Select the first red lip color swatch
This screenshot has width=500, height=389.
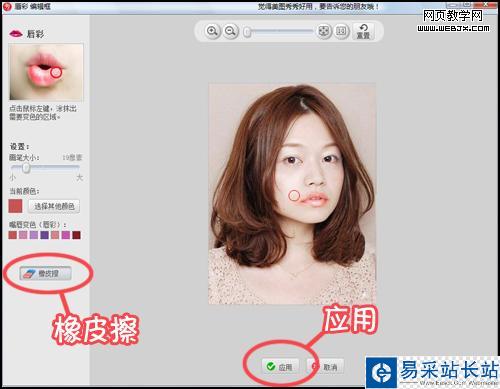coord(13,235)
